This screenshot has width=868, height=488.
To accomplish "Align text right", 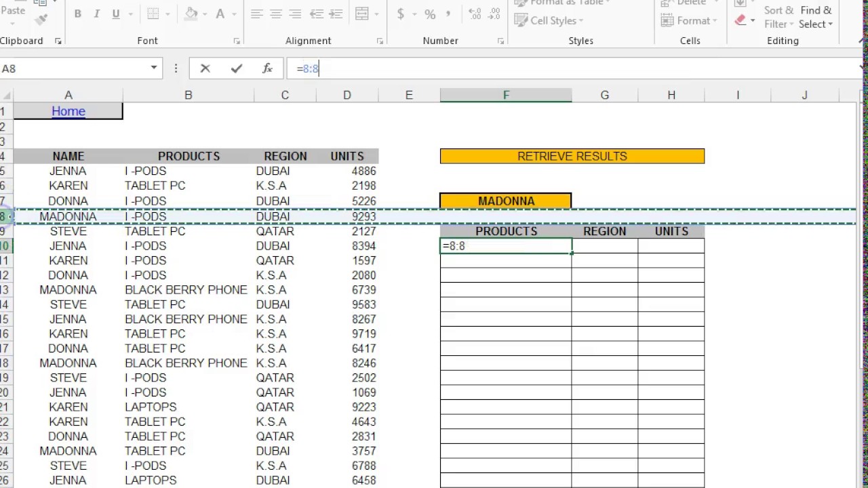I will (x=295, y=14).
